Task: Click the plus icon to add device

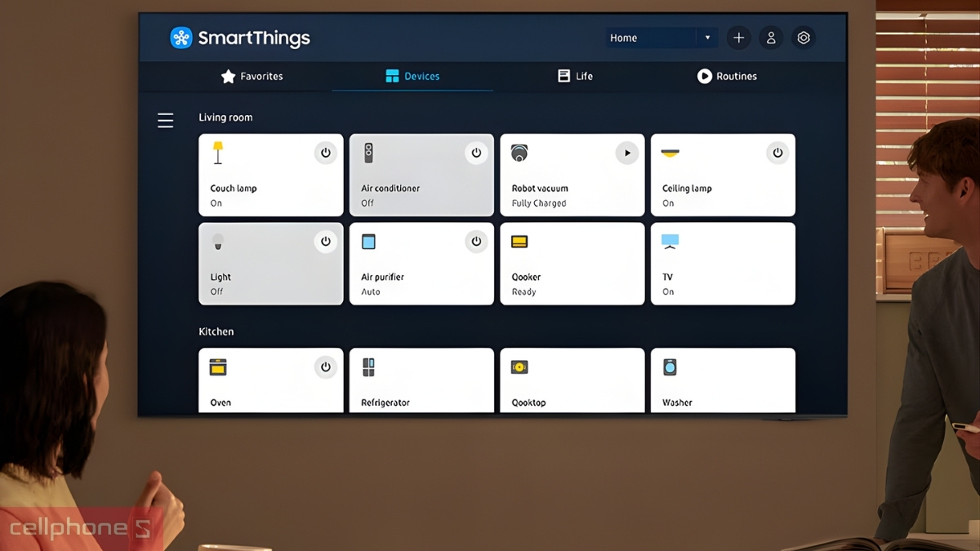Action: point(738,38)
